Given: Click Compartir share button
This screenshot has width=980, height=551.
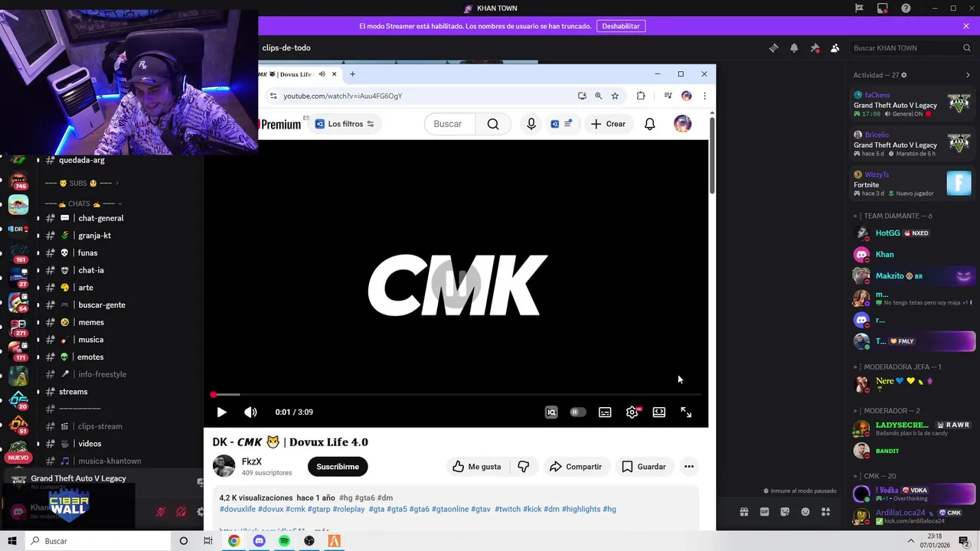Looking at the screenshot, I should click(x=576, y=467).
